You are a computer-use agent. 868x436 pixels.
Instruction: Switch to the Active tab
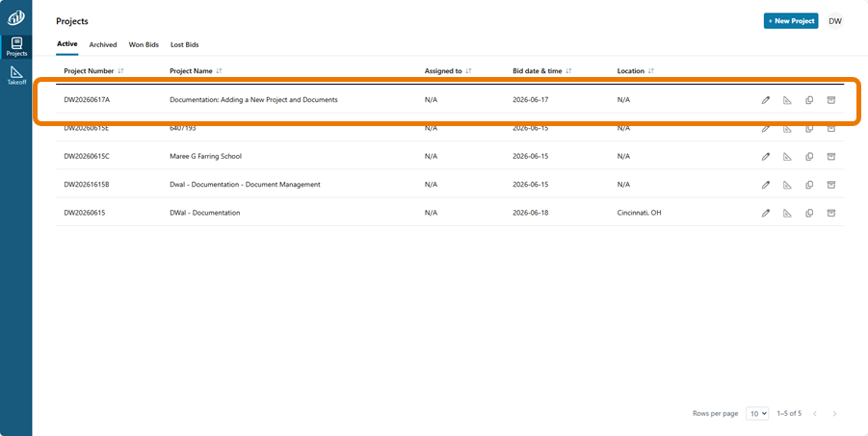[x=67, y=44]
